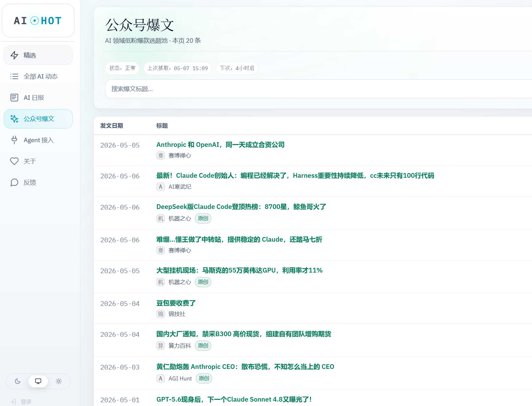Click the 锦 avatar beside 锦技社
Viewport: 532px width, 406px height.
tap(161, 314)
